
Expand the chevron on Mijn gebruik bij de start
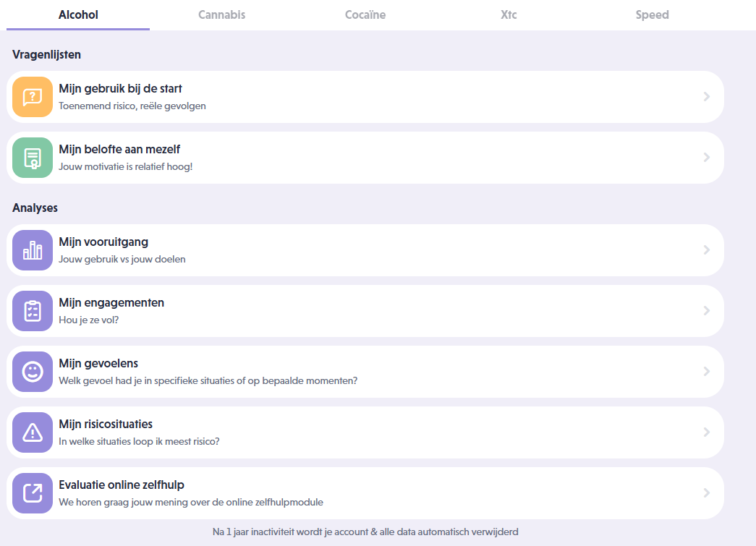(x=707, y=97)
